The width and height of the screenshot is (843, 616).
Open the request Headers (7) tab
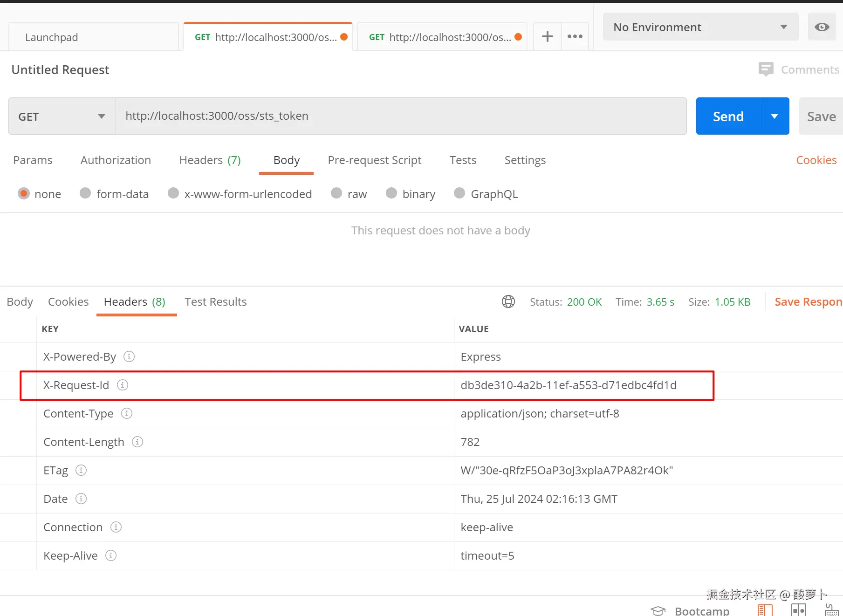tap(210, 160)
